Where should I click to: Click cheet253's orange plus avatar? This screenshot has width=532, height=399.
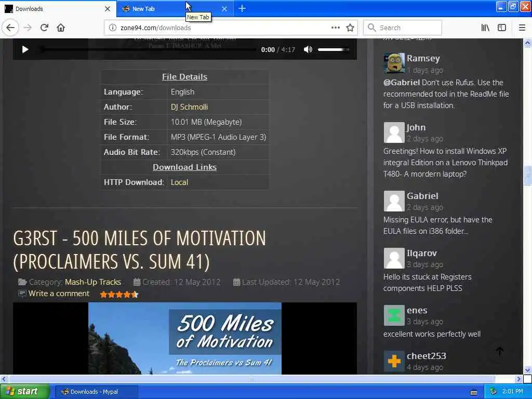(394, 361)
